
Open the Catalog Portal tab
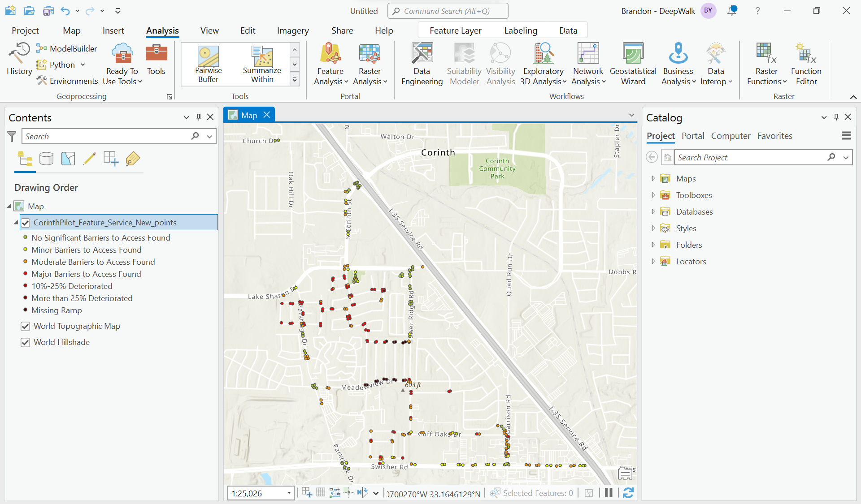tap(692, 136)
